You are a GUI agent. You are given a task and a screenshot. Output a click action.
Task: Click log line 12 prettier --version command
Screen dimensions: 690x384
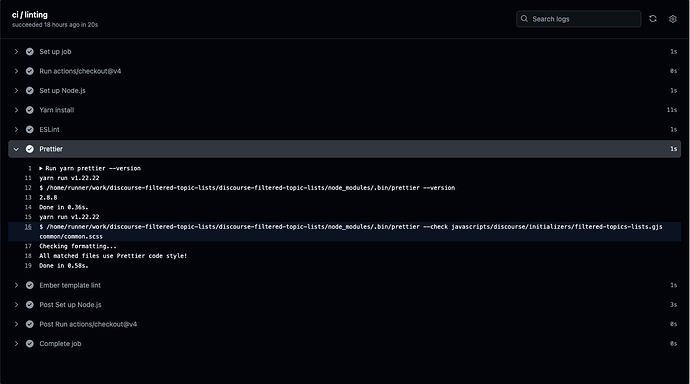247,188
